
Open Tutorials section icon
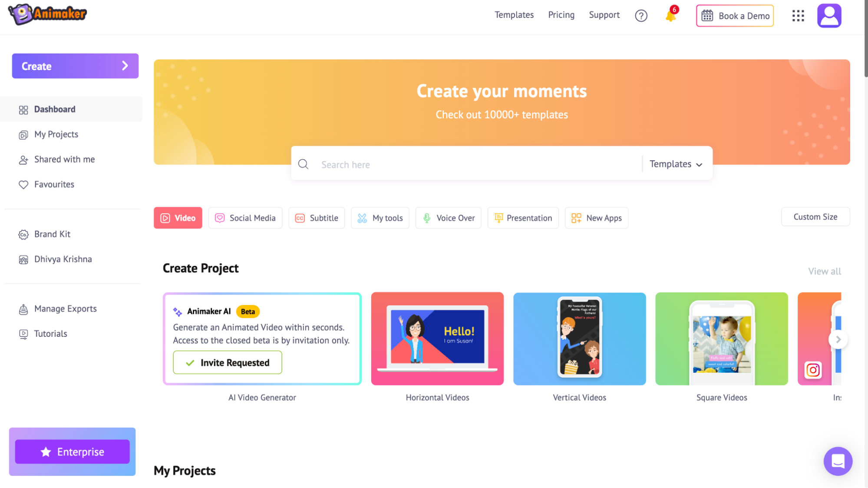[x=23, y=333]
